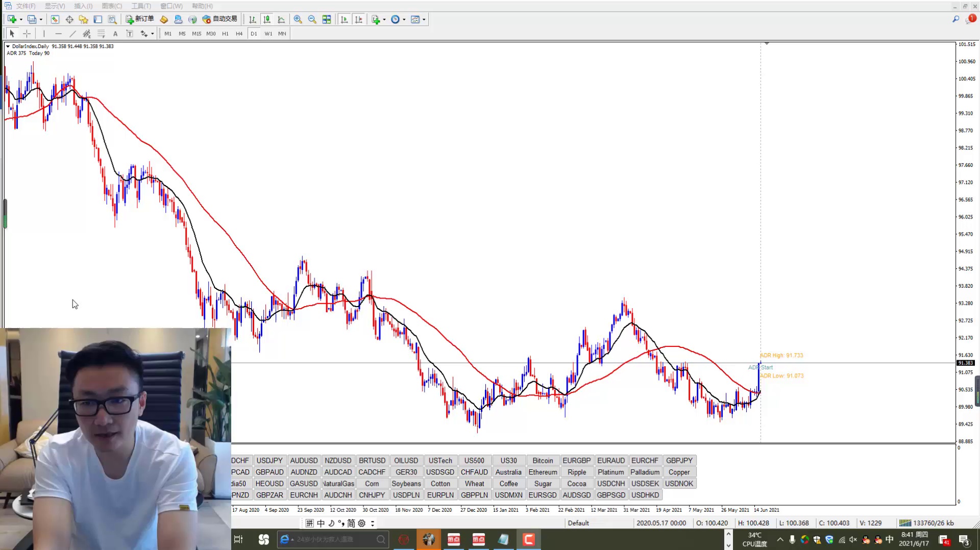This screenshot has height=550, width=980.
Task: Click the tile windows icon
Action: (327, 19)
